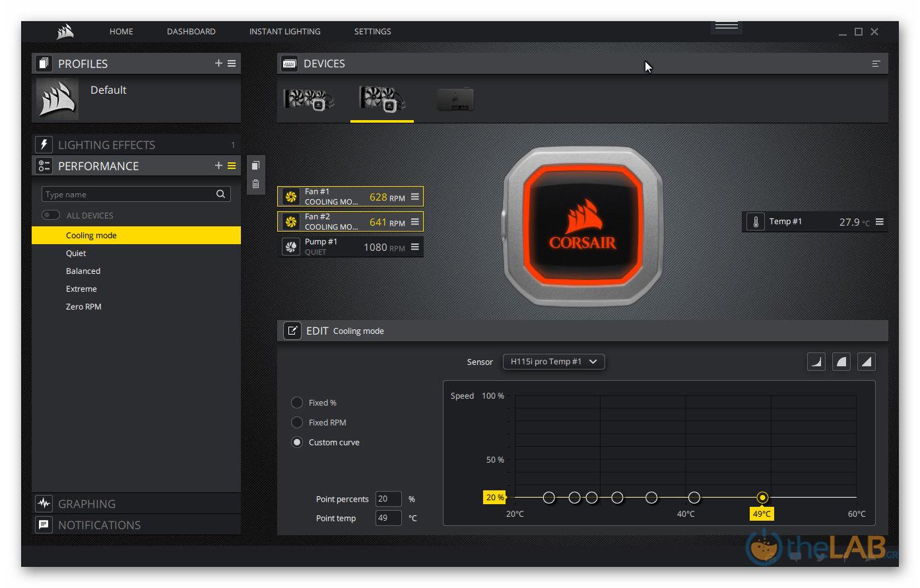This screenshot has height=588, width=920.
Task: Open the Pump #1 row menu
Action: pos(415,247)
